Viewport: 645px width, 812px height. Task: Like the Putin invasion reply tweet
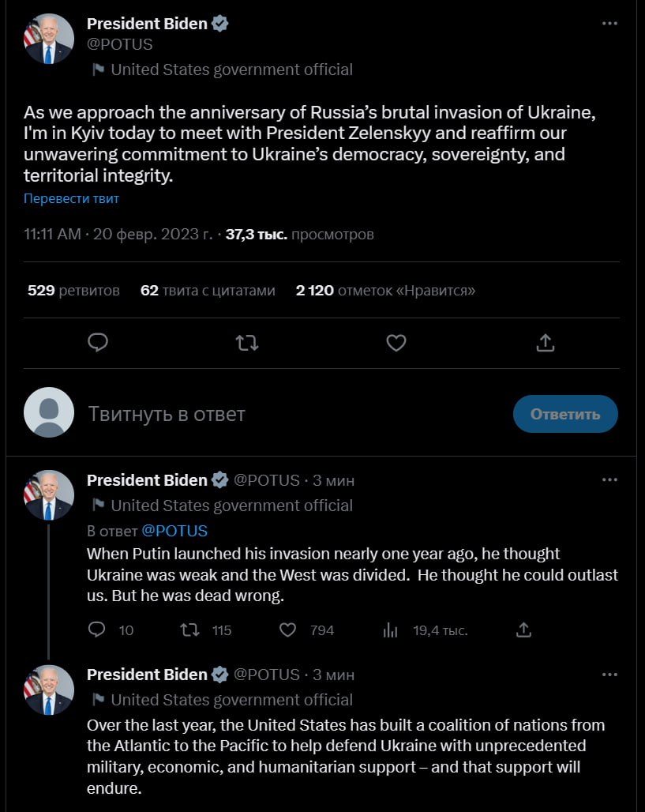pos(289,630)
